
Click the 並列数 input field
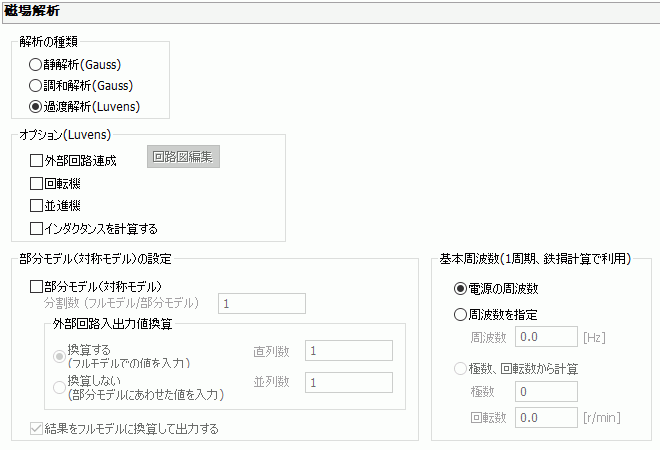point(348,383)
